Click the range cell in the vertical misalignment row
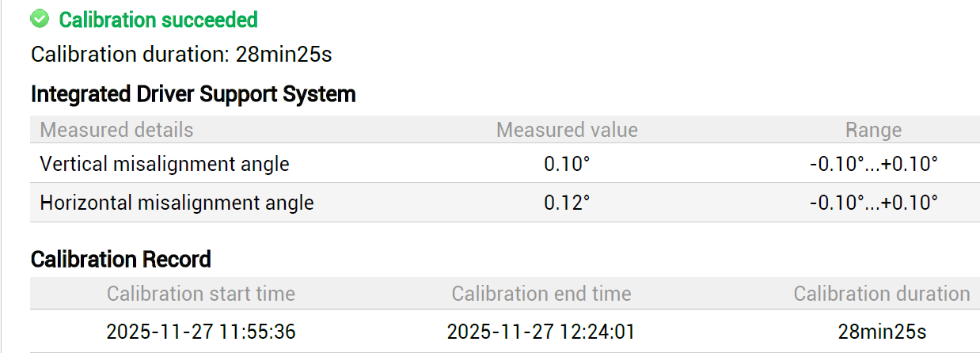980x353 pixels. click(x=873, y=164)
